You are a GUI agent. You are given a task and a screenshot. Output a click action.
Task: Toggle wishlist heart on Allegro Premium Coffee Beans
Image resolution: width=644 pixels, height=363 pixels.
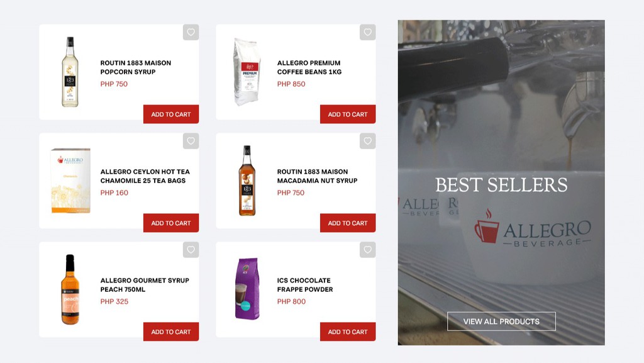tap(367, 32)
